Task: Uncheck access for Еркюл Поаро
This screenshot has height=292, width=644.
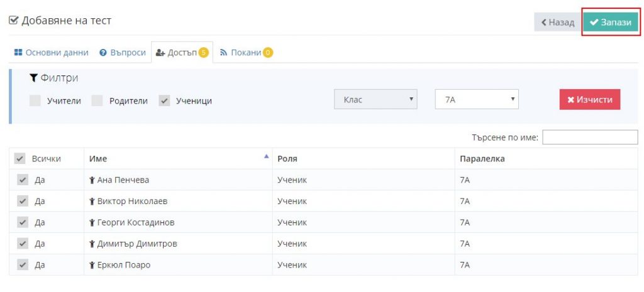Action: (x=23, y=266)
